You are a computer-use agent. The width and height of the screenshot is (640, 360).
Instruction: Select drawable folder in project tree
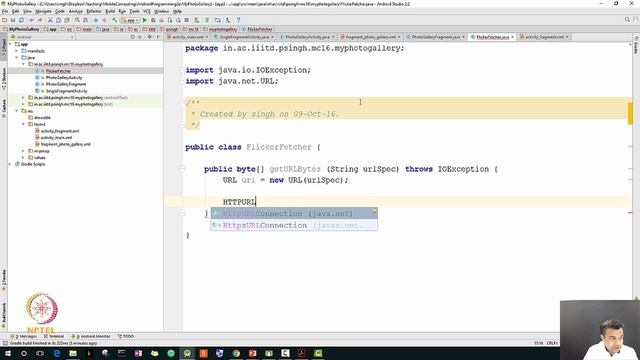pos(42,118)
